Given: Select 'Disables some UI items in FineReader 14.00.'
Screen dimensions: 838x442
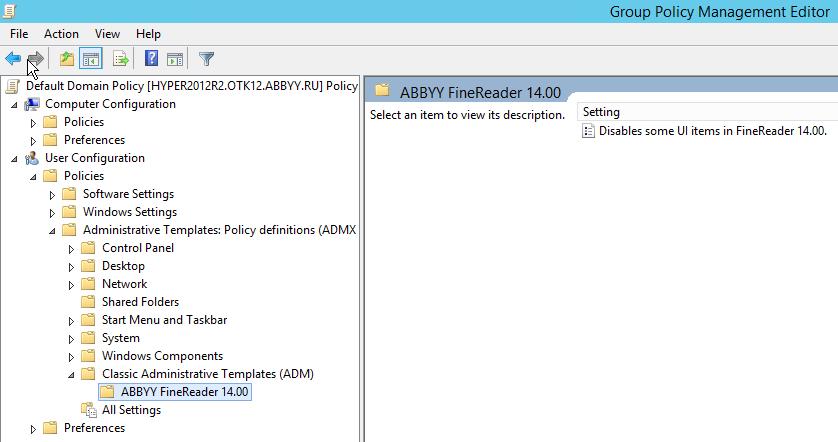Looking at the screenshot, I should [x=712, y=131].
